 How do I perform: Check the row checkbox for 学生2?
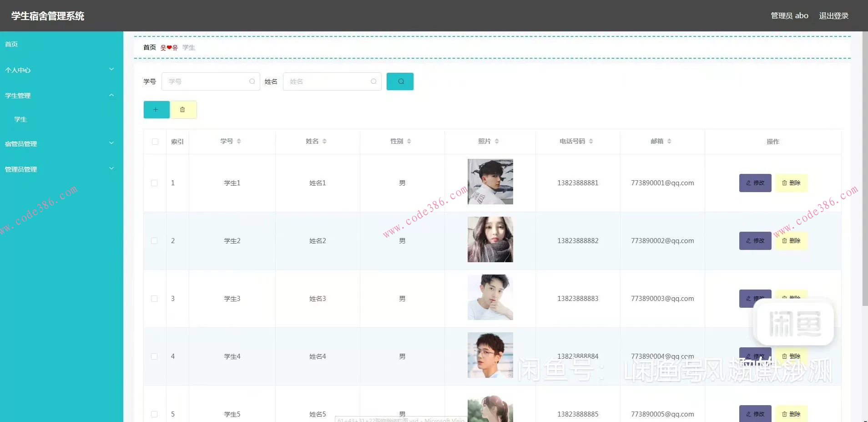154,241
